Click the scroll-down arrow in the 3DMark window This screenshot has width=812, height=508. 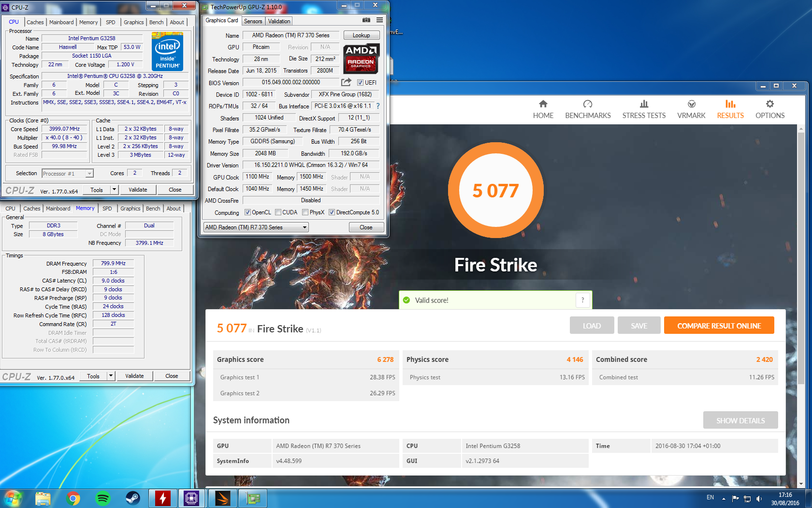pyautogui.click(x=801, y=484)
